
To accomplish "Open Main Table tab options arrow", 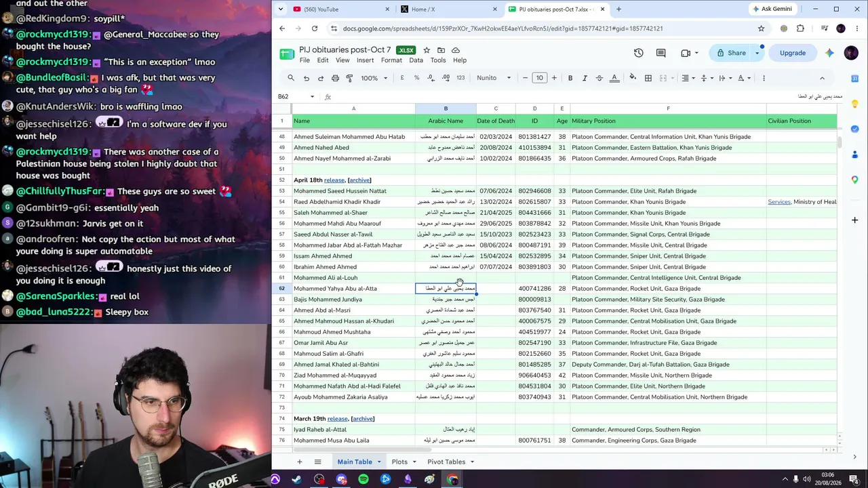I will pyautogui.click(x=379, y=462).
